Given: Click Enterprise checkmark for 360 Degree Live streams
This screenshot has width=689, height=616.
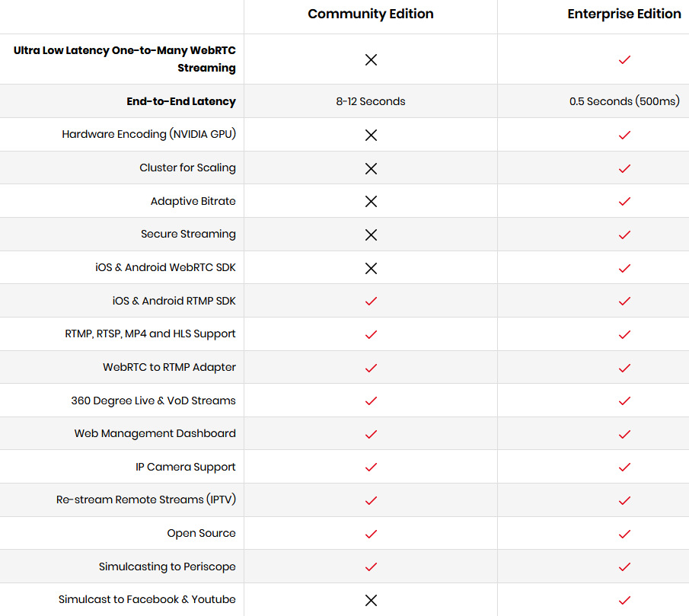Looking at the screenshot, I should tap(624, 401).
